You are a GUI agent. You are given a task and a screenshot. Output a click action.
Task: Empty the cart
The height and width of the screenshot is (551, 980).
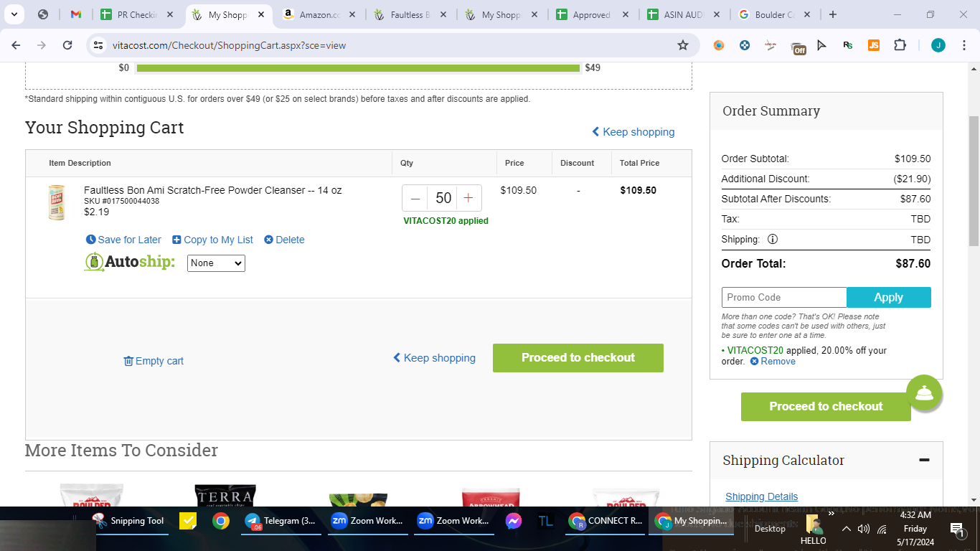tap(154, 361)
